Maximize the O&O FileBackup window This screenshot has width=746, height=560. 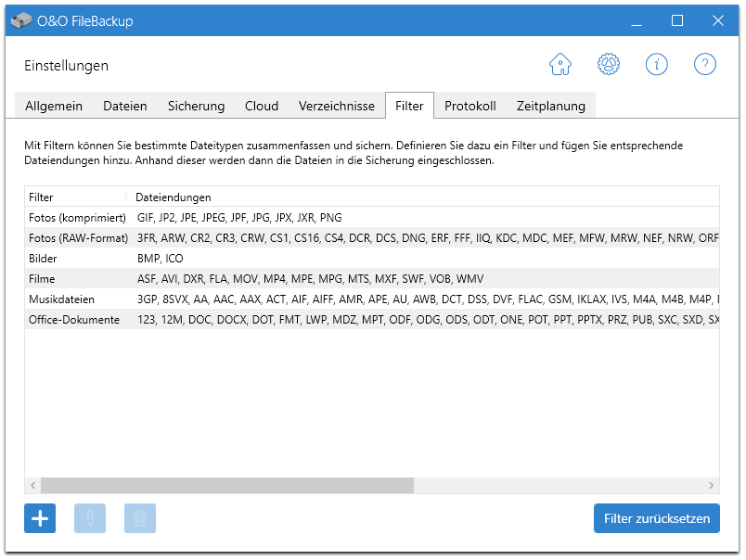677,21
